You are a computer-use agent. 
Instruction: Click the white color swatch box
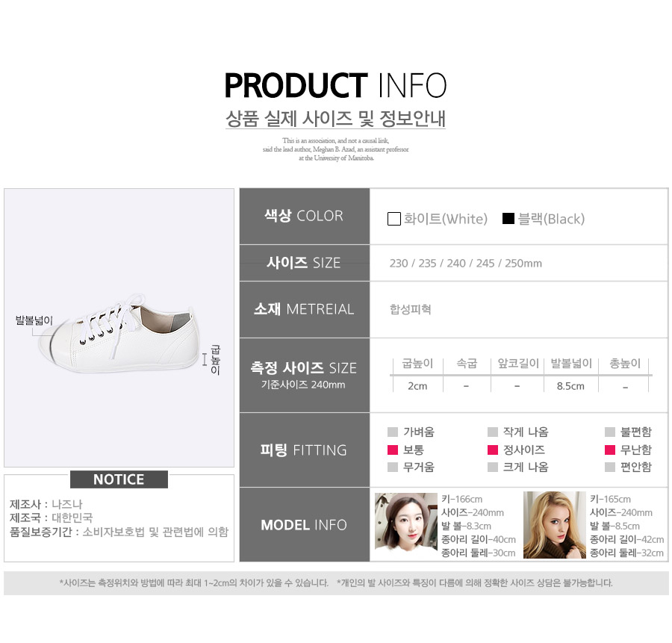[393, 219]
